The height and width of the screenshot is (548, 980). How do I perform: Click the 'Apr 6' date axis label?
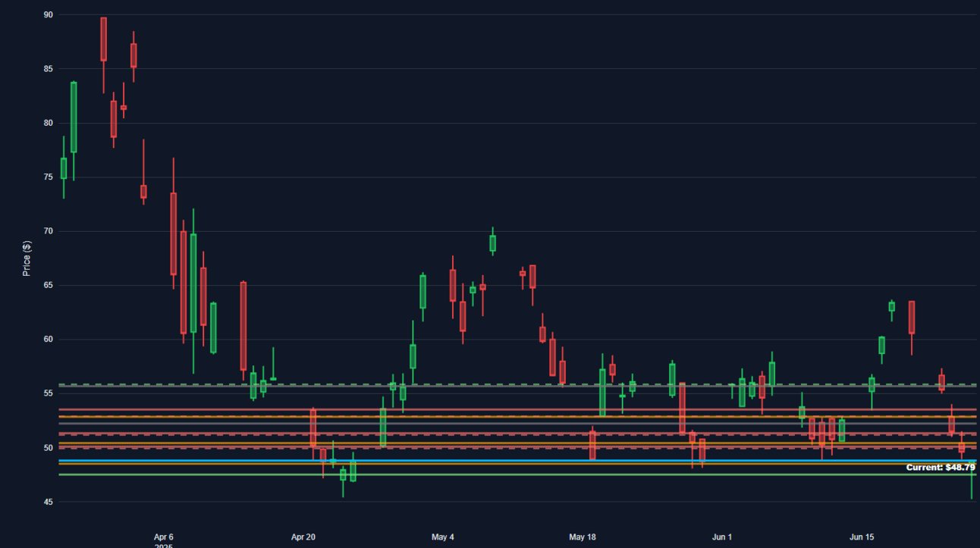(164, 537)
